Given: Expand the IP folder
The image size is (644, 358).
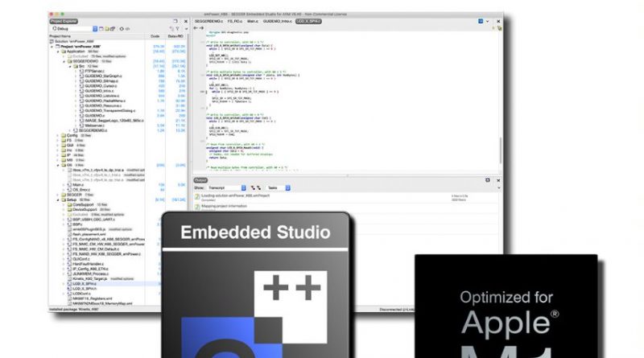Looking at the screenshot, I should coord(58,154).
